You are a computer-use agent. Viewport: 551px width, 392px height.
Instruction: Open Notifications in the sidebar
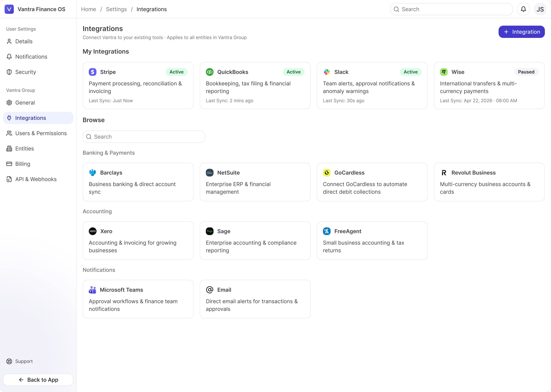(x=38, y=57)
